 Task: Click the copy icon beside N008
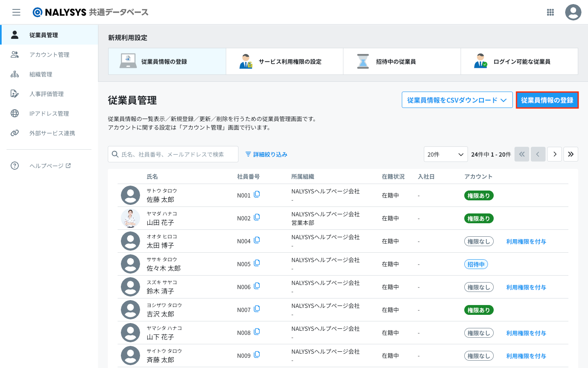[x=257, y=332]
